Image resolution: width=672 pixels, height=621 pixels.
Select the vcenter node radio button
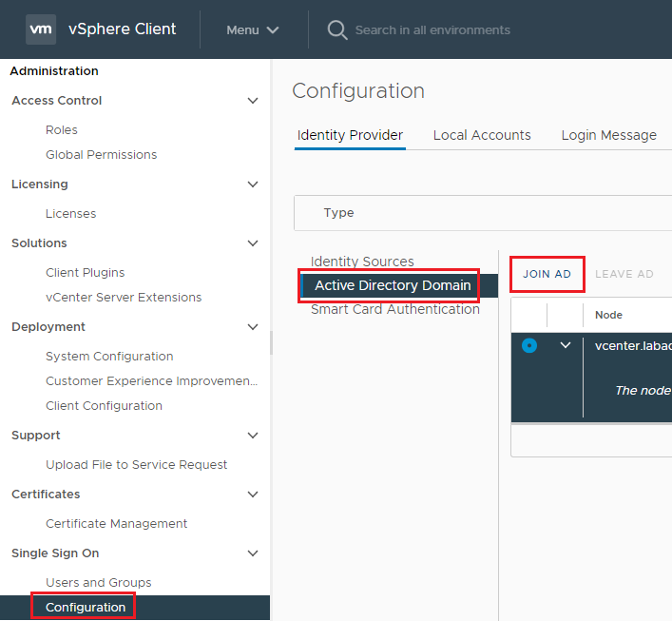[x=529, y=345]
